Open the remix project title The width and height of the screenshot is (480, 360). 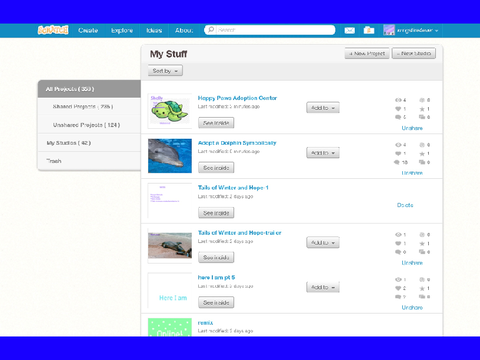[205, 323]
